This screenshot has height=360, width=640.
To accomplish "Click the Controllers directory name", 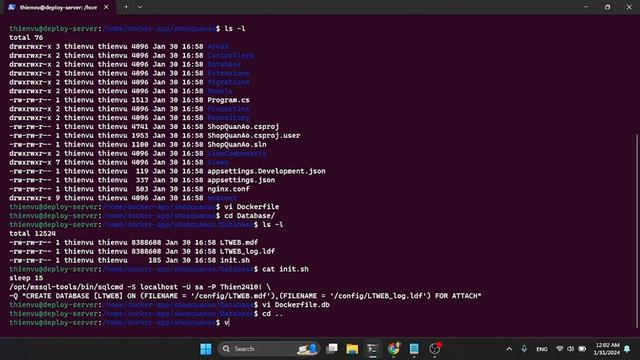I will (x=230, y=56).
